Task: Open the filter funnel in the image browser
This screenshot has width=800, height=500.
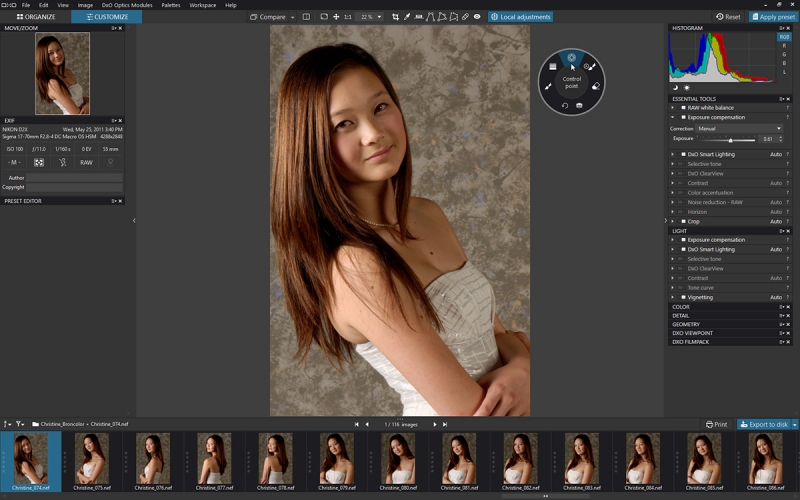Action: pos(19,424)
